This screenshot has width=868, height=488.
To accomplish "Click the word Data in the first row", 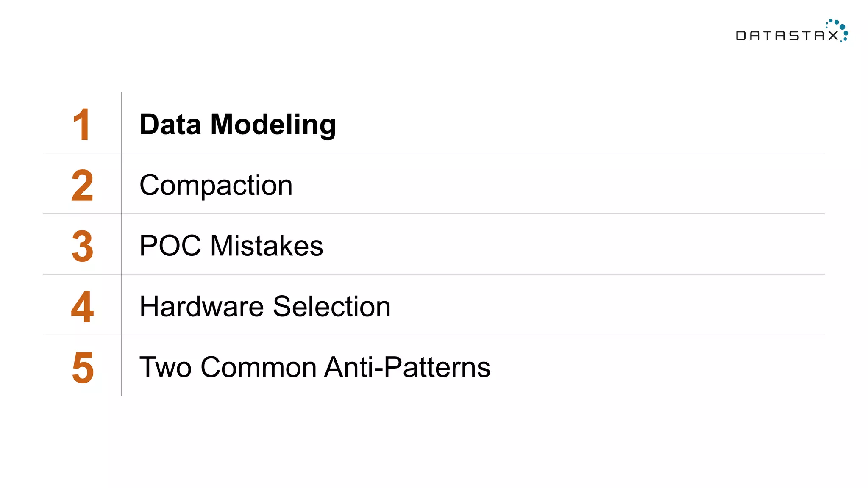I will [170, 125].
